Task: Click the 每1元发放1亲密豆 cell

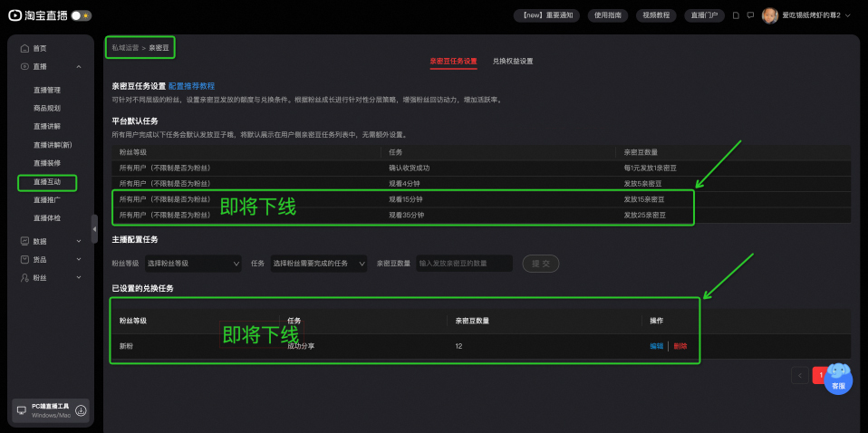Action: pos(650,168)
